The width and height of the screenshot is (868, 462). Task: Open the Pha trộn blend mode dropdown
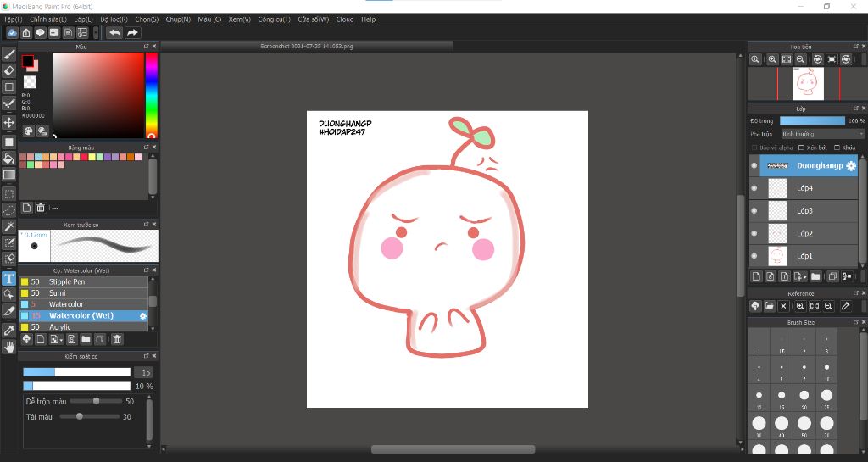click(822, 134)
